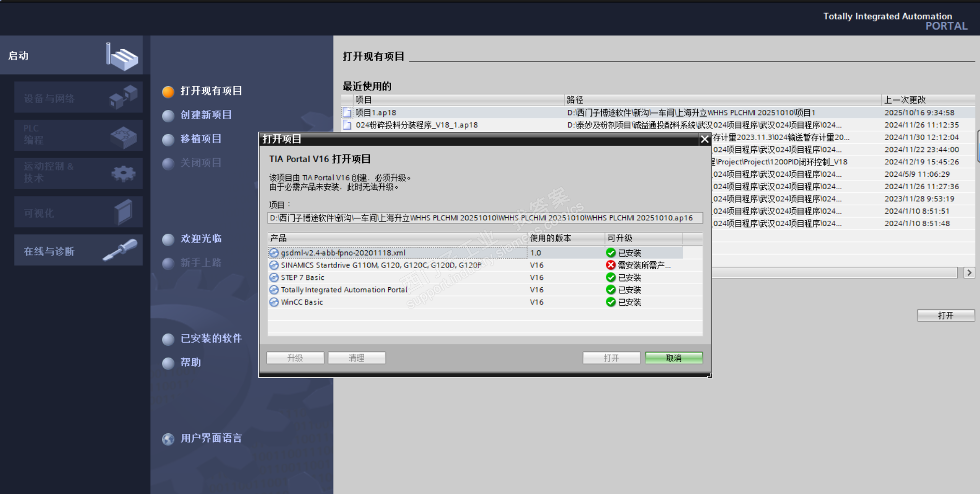Open 欢迎光临 welcome tour

tap(201, 238)
